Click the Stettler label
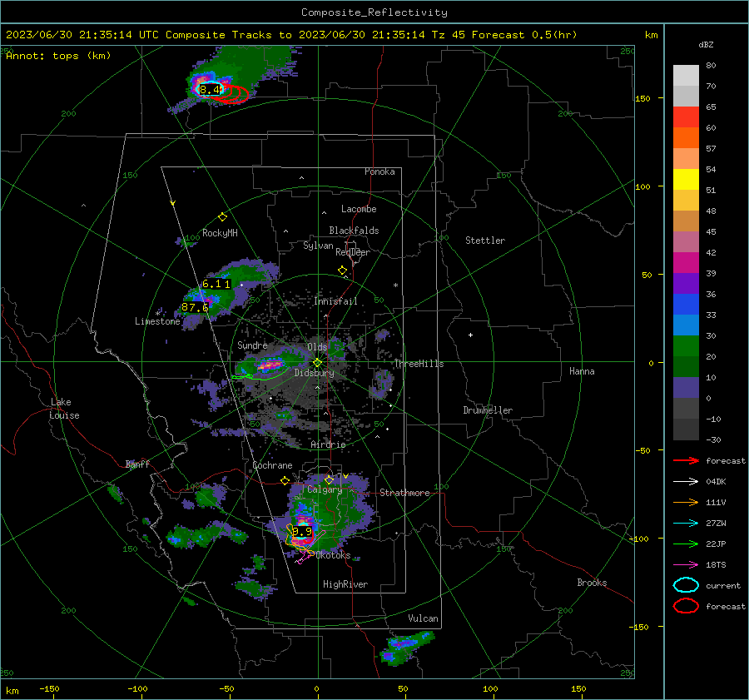Image resolution: width=749 pixels, height=700 pixels. point(485,241)
